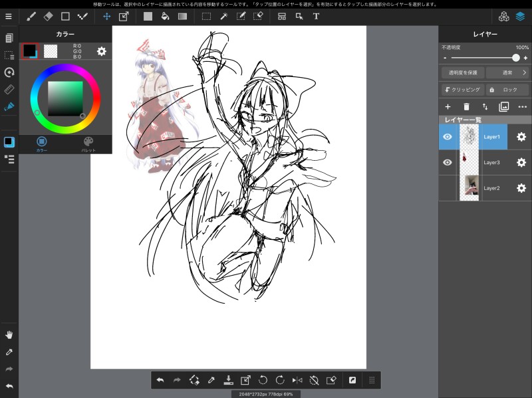The image size is (532, 398).
Task: Select the Magic Wand tool
Action: pyautogui.click(x=224, y=16)
